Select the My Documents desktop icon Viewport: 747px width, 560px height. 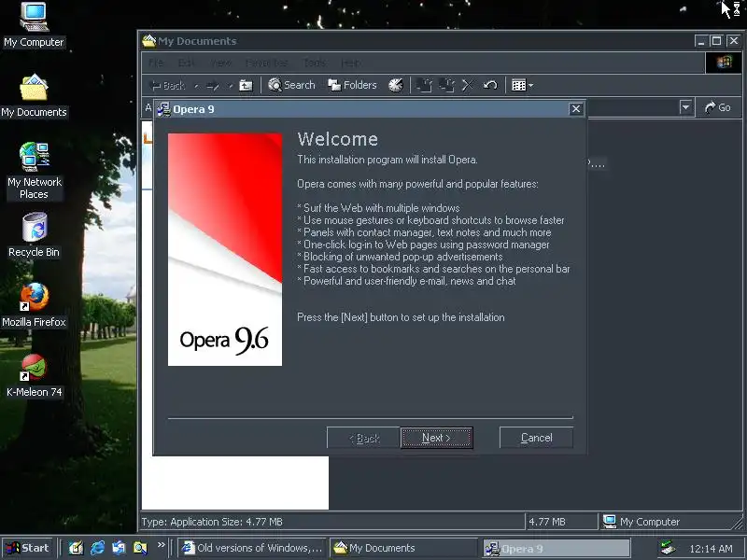(x=34, y=96)
